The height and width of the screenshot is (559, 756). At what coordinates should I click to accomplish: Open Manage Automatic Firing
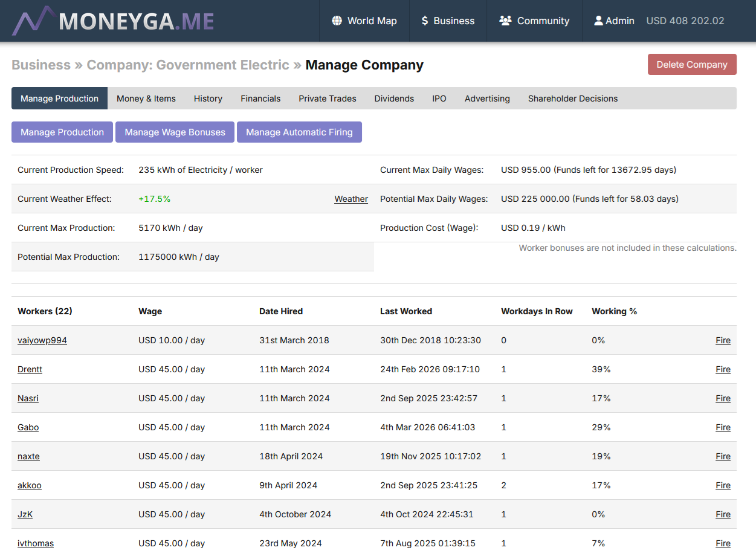coord(299,132)
